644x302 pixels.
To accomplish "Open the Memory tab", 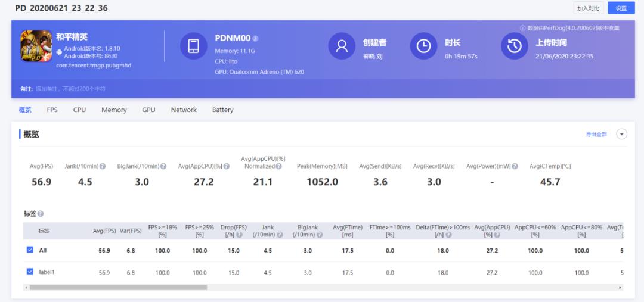I will point(114,110).
